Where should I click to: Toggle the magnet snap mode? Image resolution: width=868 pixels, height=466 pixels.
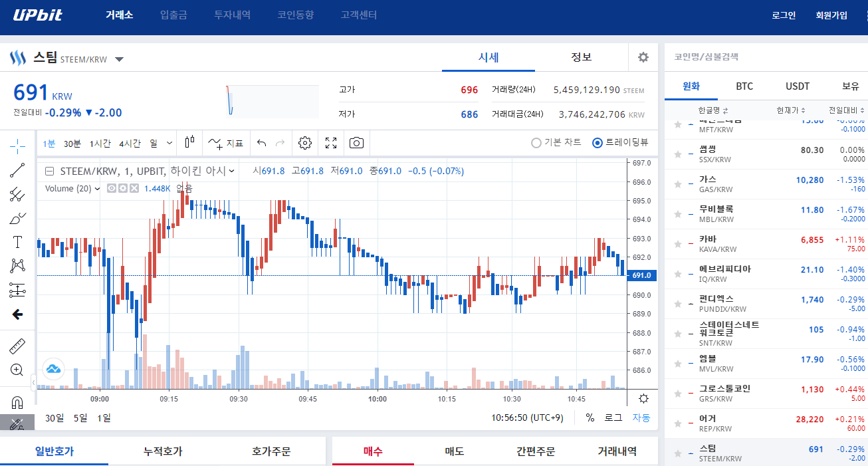(18, 402)
